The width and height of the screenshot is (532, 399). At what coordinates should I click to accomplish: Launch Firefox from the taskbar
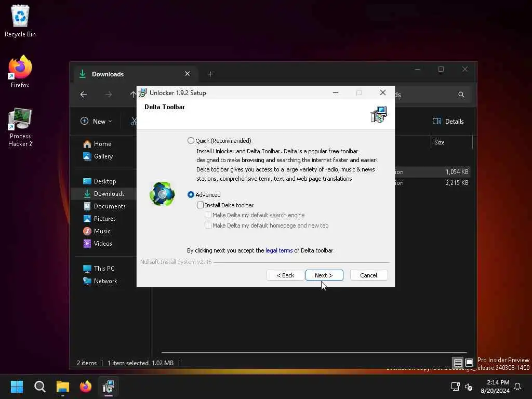coord(86,387)
